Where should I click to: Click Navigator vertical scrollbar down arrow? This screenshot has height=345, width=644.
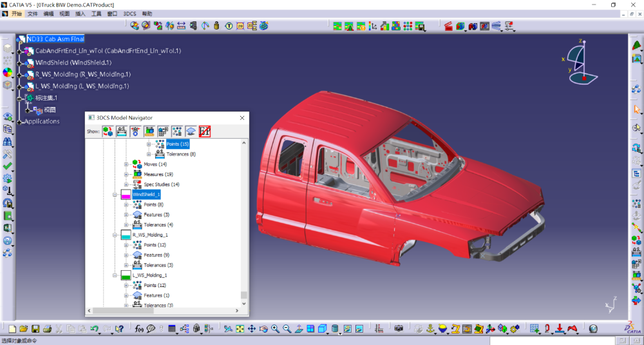(244, 304)
